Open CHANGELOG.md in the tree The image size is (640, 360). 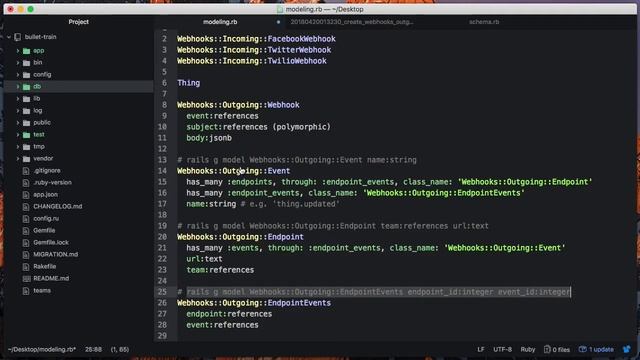pyautogui.click(x=58, y=207)
